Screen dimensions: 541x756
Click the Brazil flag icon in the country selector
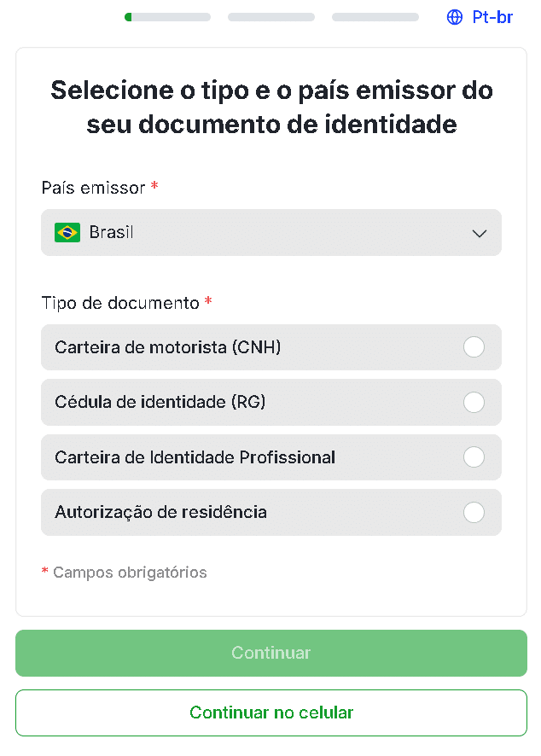pos(67,232)
